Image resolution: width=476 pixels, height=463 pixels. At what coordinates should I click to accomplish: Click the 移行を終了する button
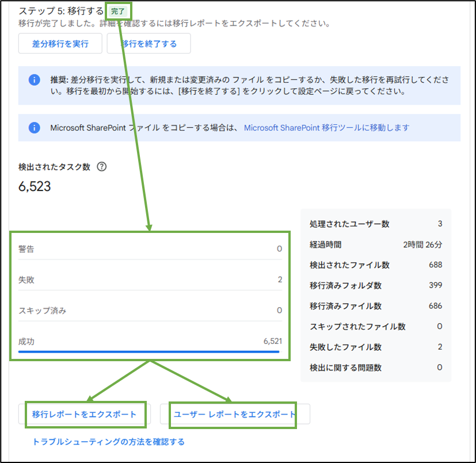pyautogui.click(x=148, y=44)
